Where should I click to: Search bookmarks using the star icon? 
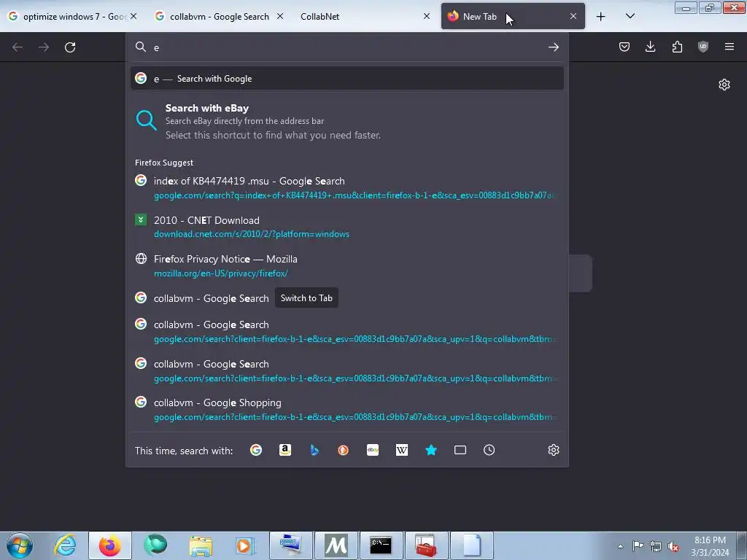click(x=430, y=450)
